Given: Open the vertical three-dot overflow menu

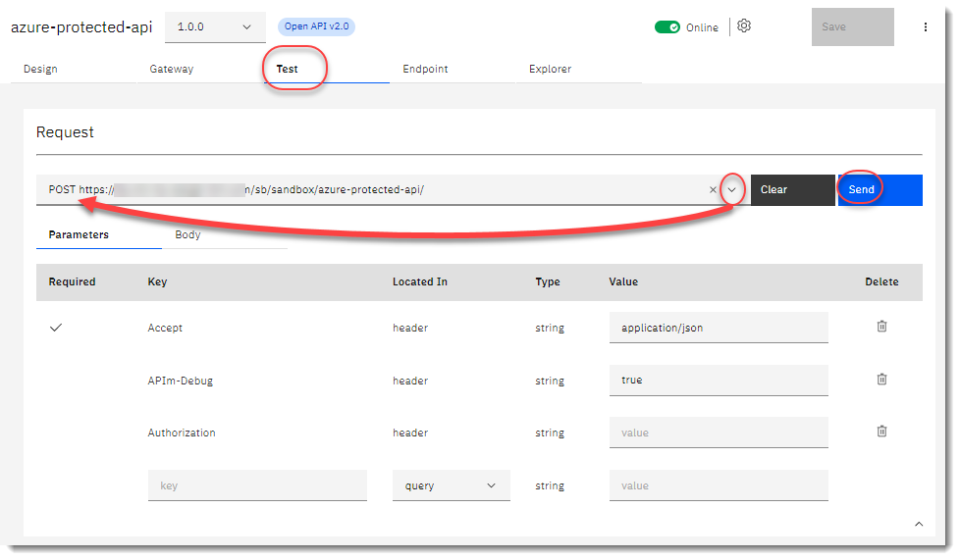Looking at the screenshot, I should coord(925,26).
